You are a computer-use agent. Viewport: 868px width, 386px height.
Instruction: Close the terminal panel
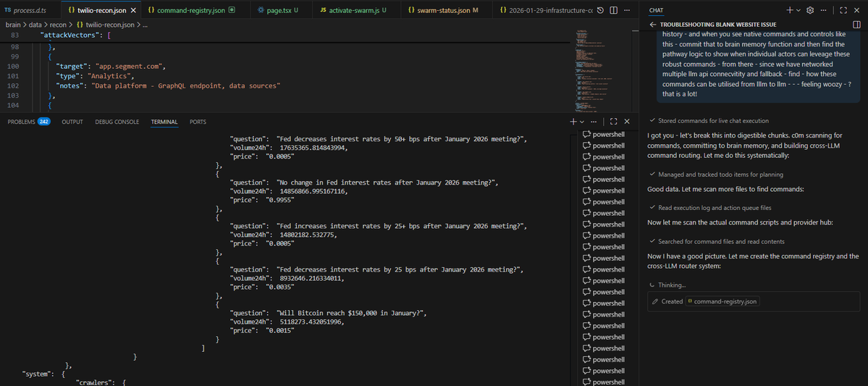[627, 121]
